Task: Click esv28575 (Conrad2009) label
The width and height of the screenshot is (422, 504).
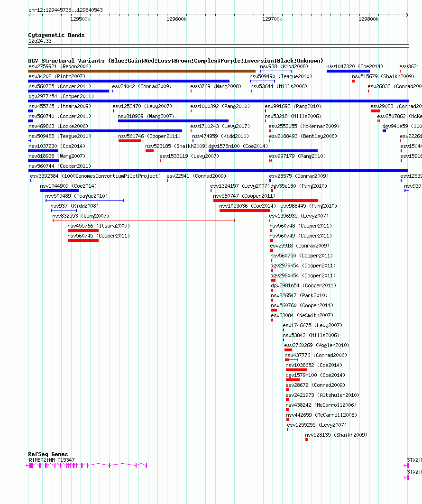Action: pos(299,176)
